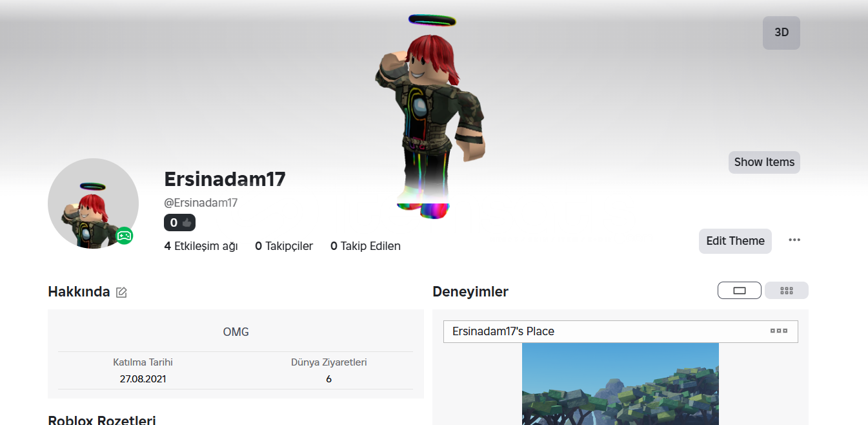Toggle the 3D avatar view
This screenshot has width=868, height=425.
point(782,32)
